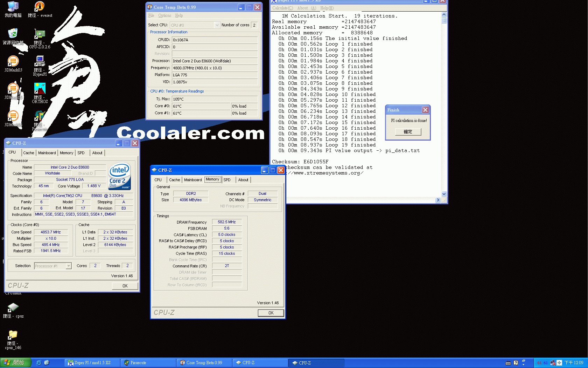
Task: Switch to Cache tab in CPU-Z Memory window
Action: 175,180
